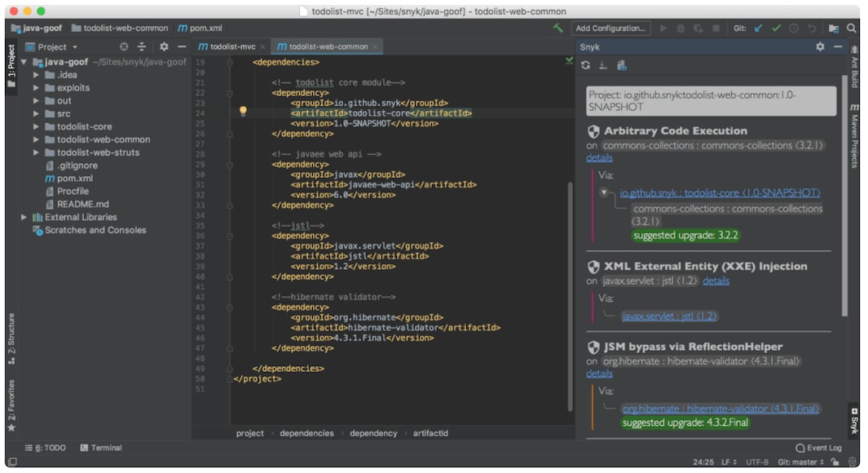Click the Stop square icon
This screenshot has height=473, width=868.
(x=716, y=29)
